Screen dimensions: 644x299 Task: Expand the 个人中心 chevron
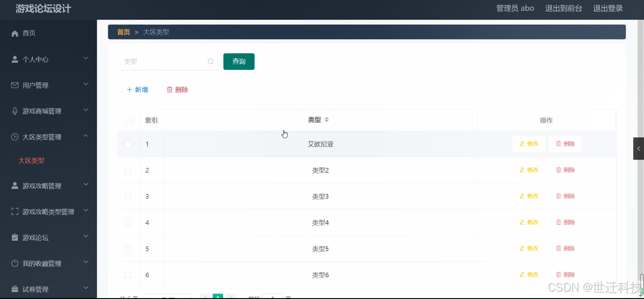coord(86,58)
